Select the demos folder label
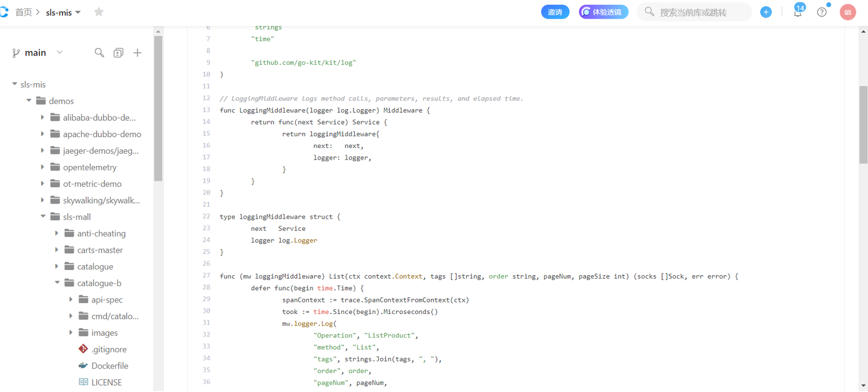The width and height of the screenshot is (868, 392). pos(61,101)
